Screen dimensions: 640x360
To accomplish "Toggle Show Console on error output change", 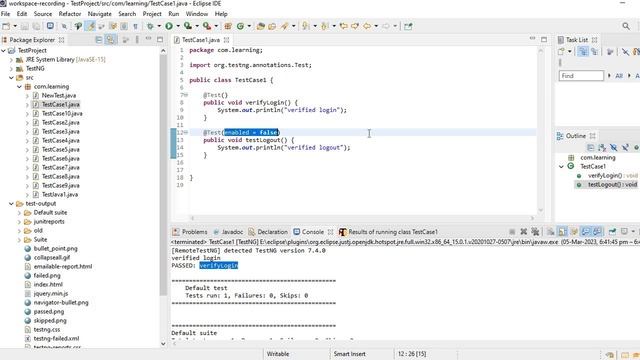I will tap(597, 231).
